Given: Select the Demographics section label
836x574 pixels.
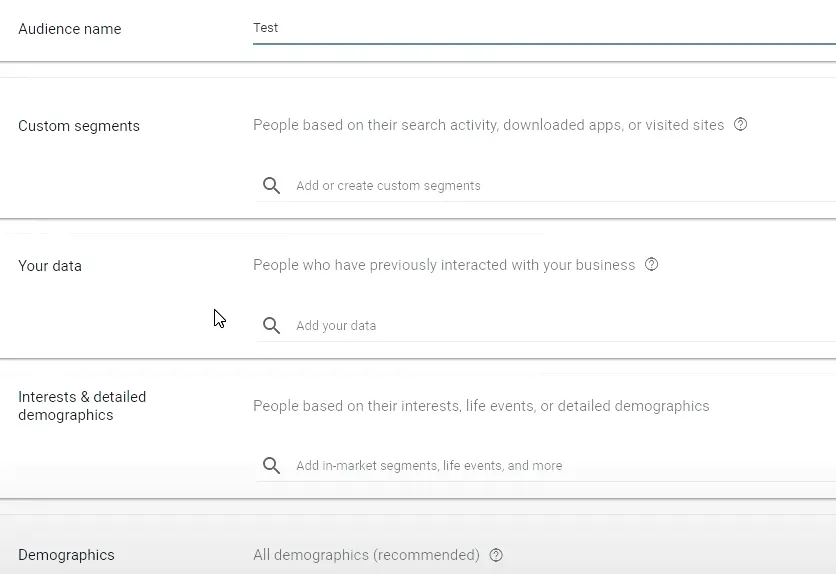Looking at the screenshot, I should tap(66, 555).
